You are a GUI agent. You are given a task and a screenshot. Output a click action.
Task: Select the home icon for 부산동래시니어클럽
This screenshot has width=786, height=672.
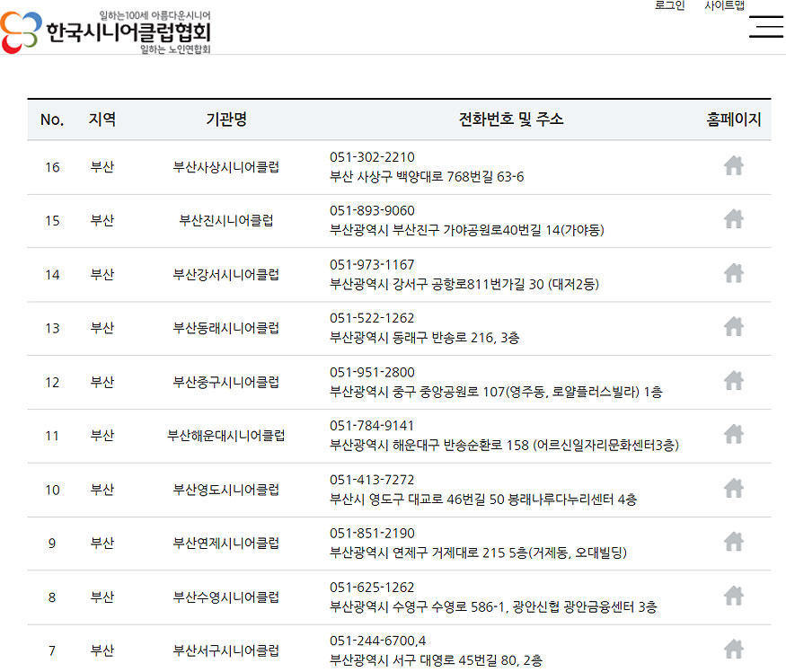click(x=734, y=327)
